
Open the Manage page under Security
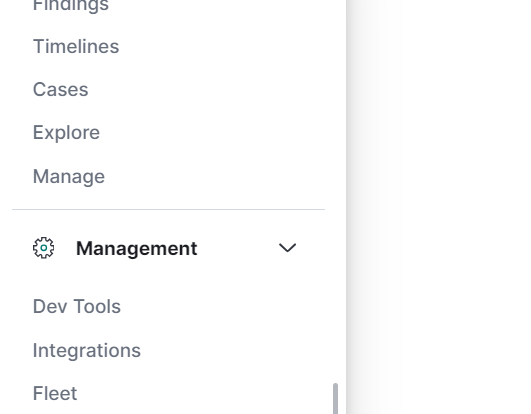point(69,176)
